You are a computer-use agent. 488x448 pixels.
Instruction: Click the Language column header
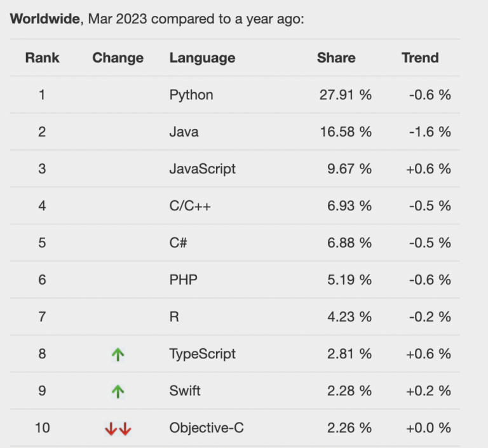tap(202, 58)
